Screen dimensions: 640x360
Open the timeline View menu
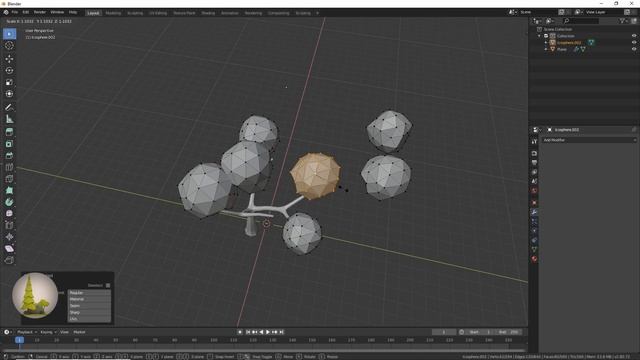pos(64,332)
